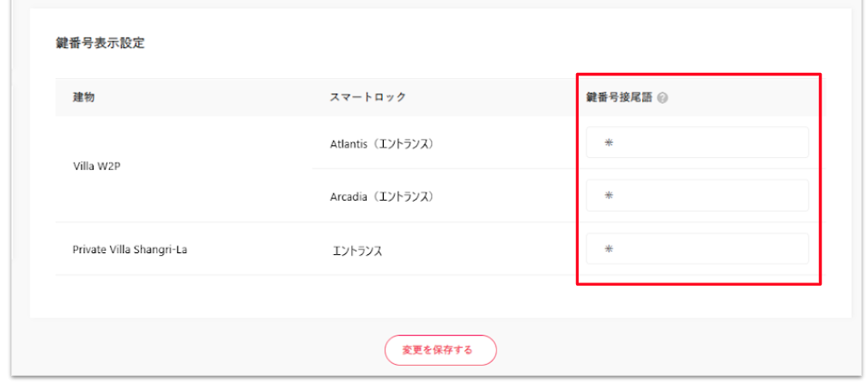Viewport: 868px width, 382px height.
Task: Click the スマートロック column header
Action: click(367, 97)
